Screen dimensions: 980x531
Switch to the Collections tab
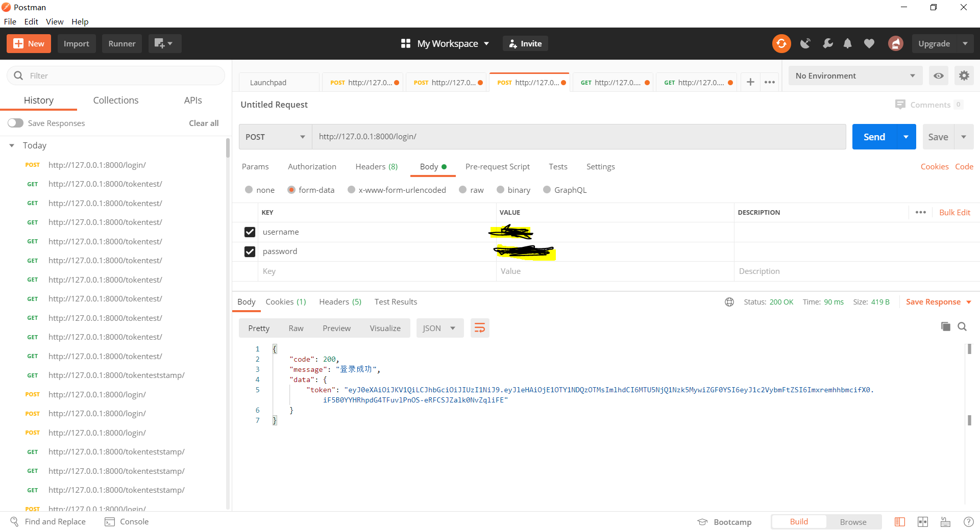point(115,100)
